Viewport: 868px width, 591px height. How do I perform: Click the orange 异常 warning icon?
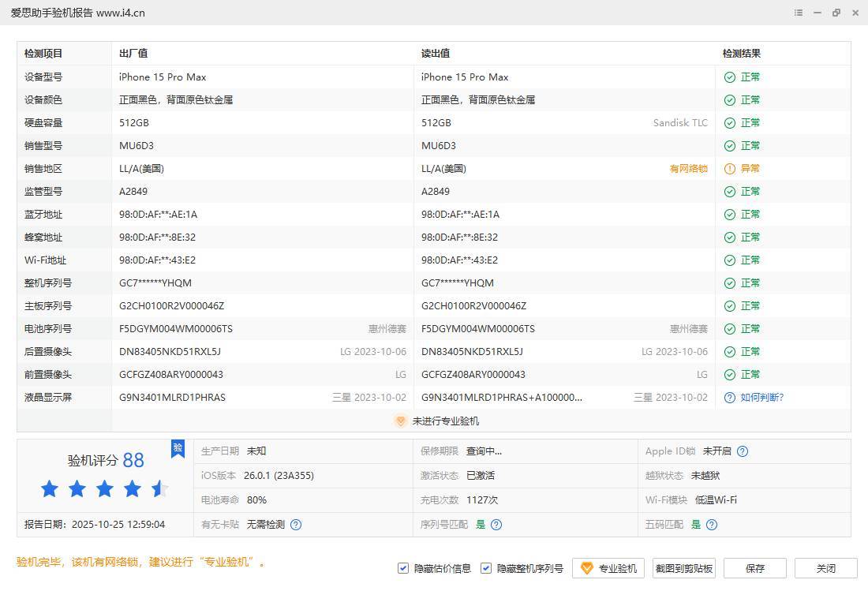[730, 169]
